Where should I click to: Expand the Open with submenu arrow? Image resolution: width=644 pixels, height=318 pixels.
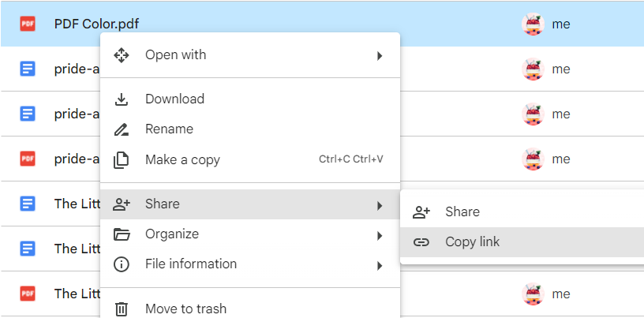(x=380, y=56)
